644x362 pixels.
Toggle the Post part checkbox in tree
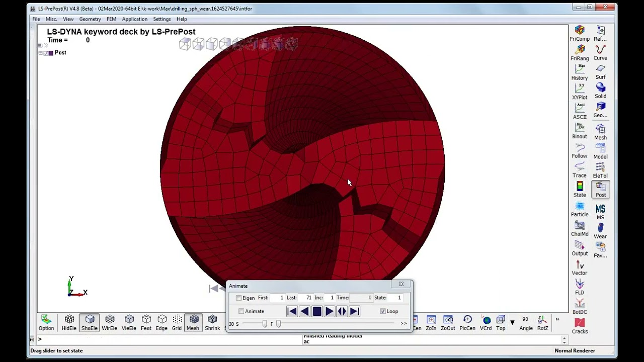pyautogui.click(x=46, y=53)
